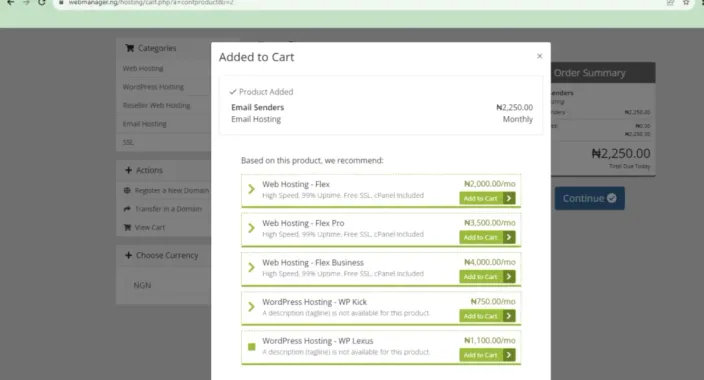Viewport: 704px width, 380px height.
Task: Reload the page with browser refresh icon
Action: (42, 3)
